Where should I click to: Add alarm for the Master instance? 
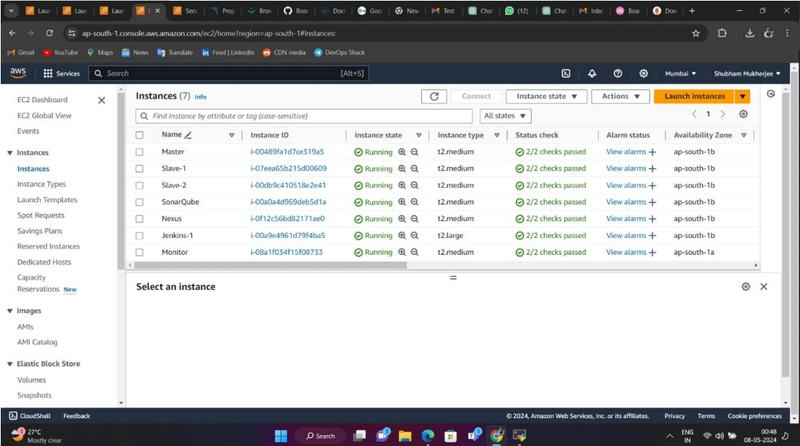653,152
